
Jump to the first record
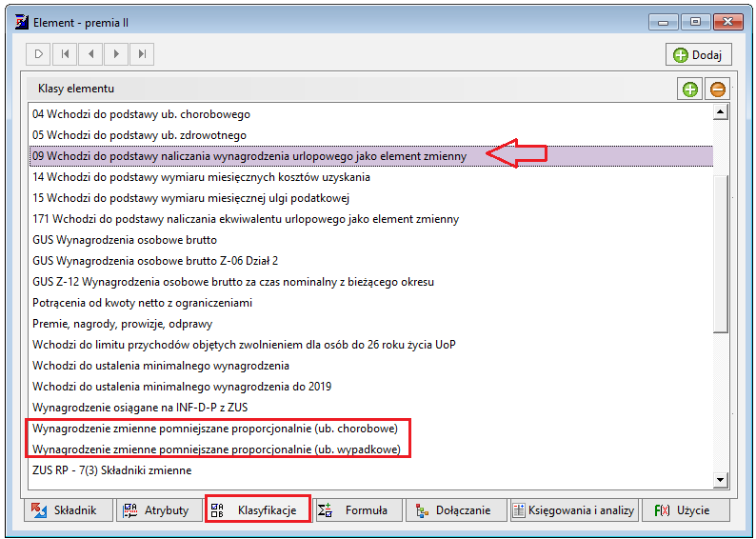pos(65,53)
